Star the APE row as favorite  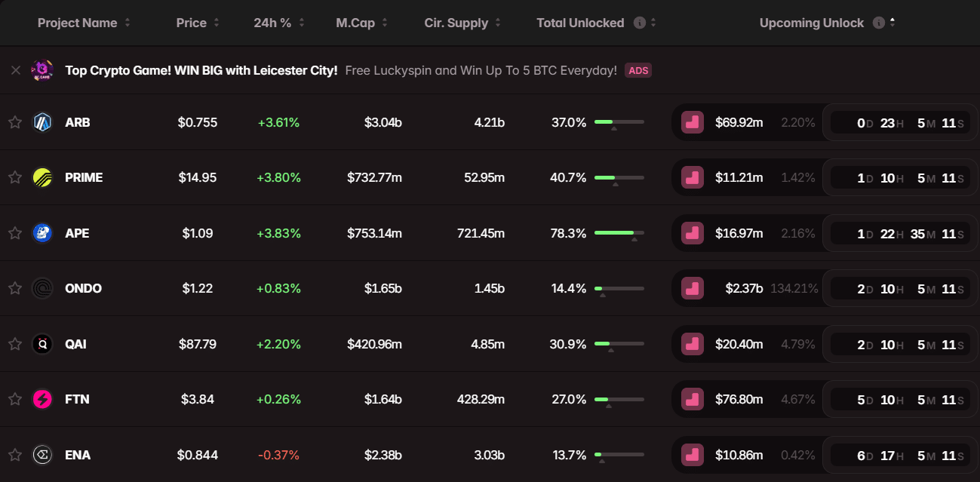(x=14, y=233)
